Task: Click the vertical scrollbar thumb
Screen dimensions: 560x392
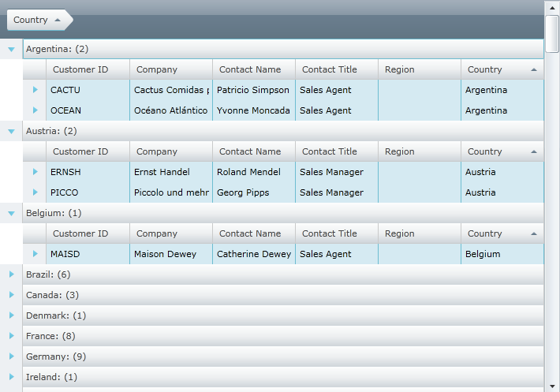Action: (552, 34)
